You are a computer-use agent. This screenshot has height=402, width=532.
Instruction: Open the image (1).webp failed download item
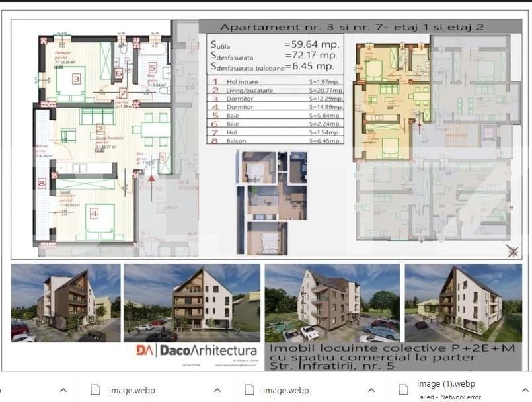click(x=445, y=384)
